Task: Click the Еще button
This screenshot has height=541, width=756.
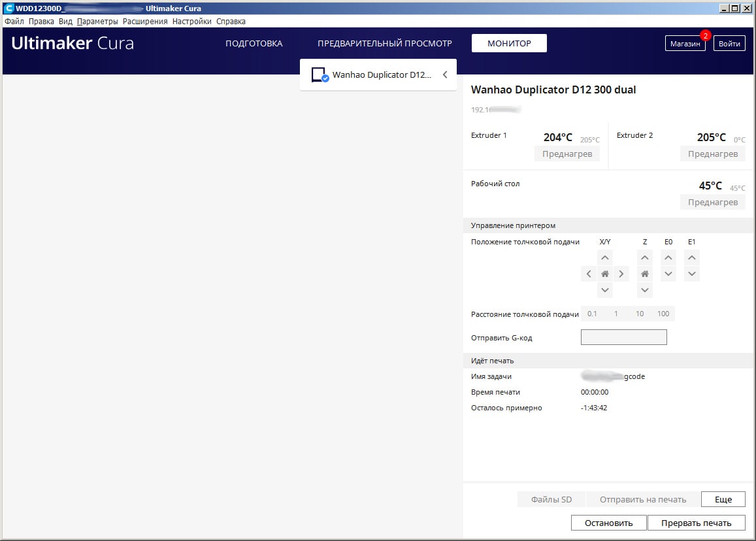Action: click(x=723, y=500)
